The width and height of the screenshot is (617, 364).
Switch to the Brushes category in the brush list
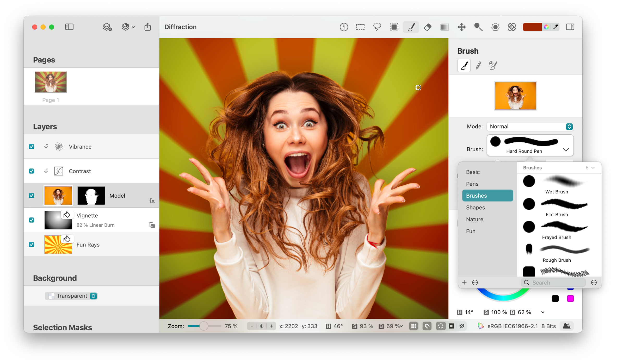[x=488, y=196]
